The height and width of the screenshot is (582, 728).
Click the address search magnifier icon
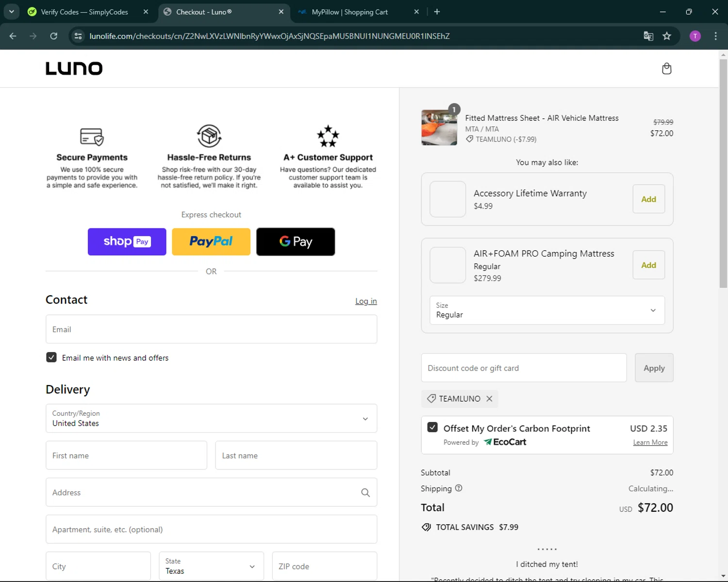coord(365,493)
